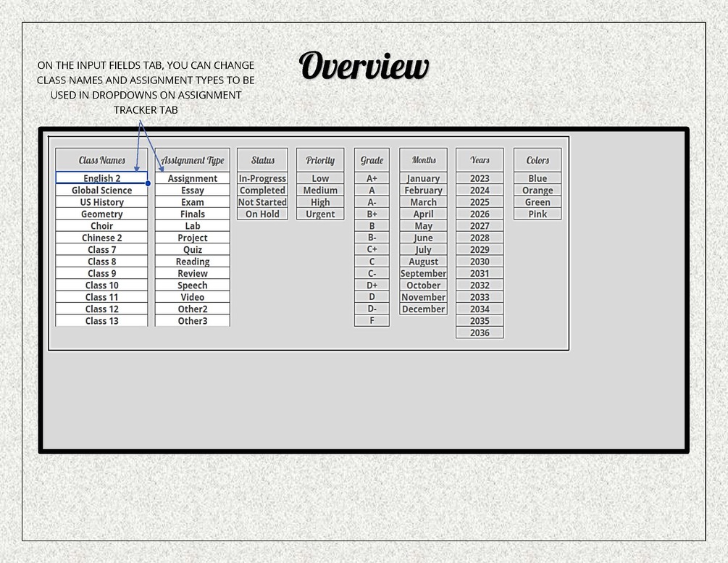The height and width of the screenshot is (563, 728).
Task: Select the Speech cell
Action: tap(192, 285)
